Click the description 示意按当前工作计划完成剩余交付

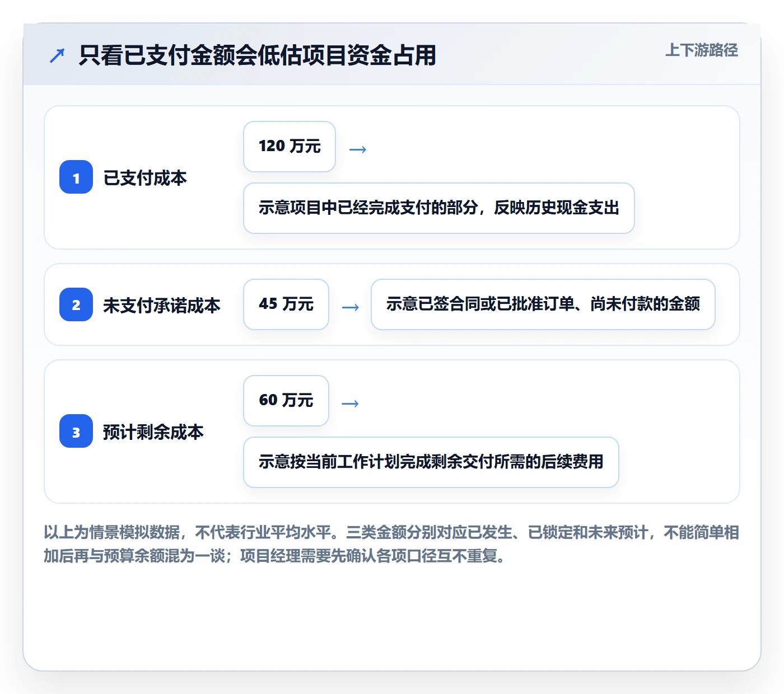pos(431,462)
